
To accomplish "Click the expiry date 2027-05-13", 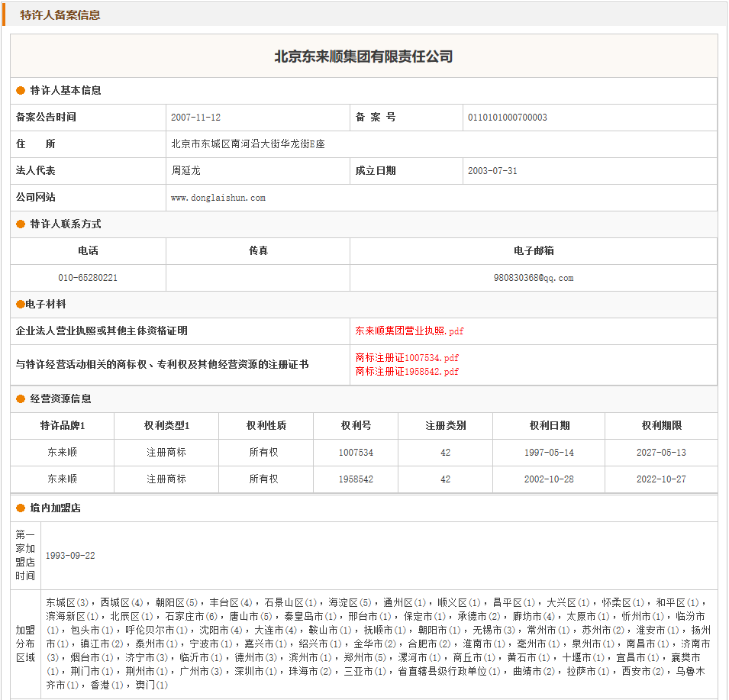I will [x=661, y=453].
